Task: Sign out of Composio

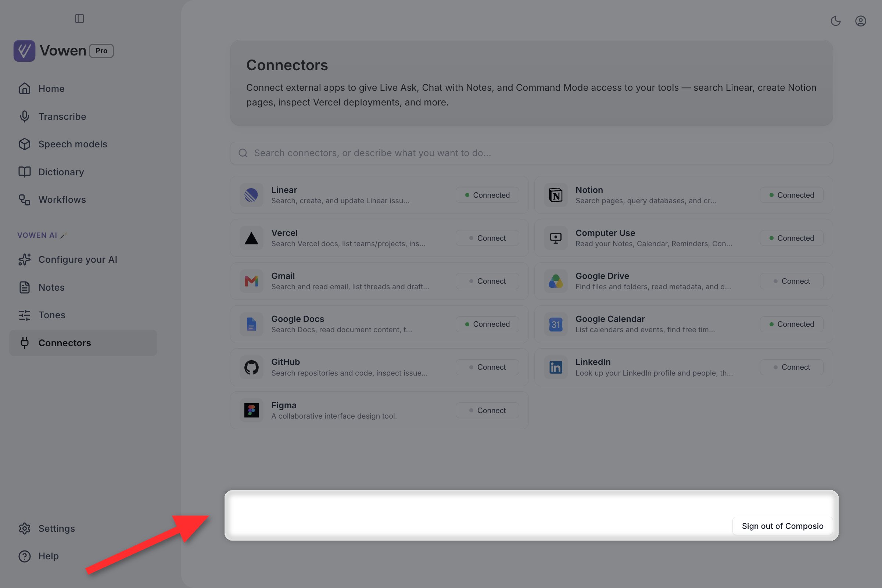Action: point(782,526)
